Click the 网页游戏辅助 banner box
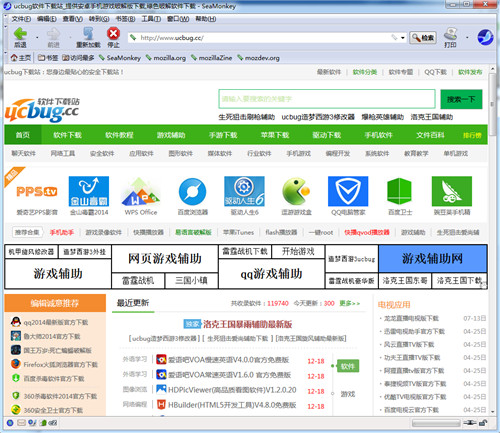This screenshot has height=433, width=500. coord(165,259)
